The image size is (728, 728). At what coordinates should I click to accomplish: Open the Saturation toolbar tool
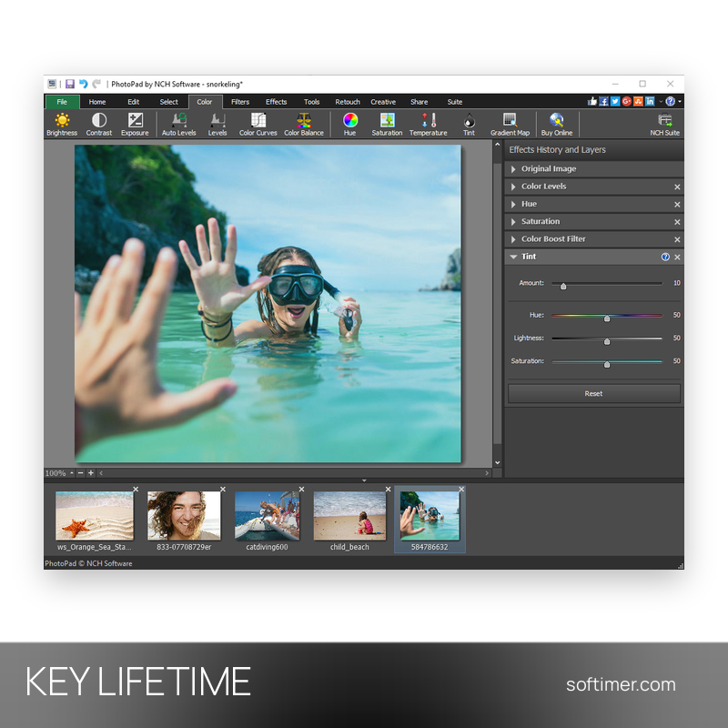click(x=387, y=124)
